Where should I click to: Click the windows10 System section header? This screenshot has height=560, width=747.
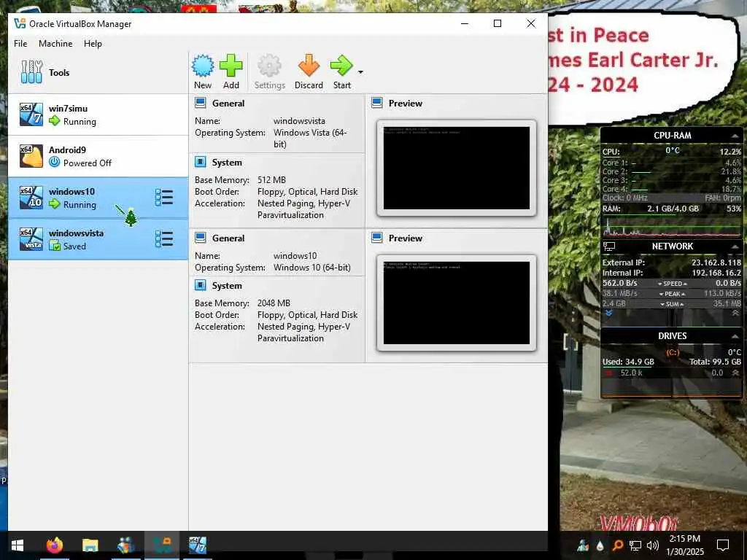click(x=227, y=286)
